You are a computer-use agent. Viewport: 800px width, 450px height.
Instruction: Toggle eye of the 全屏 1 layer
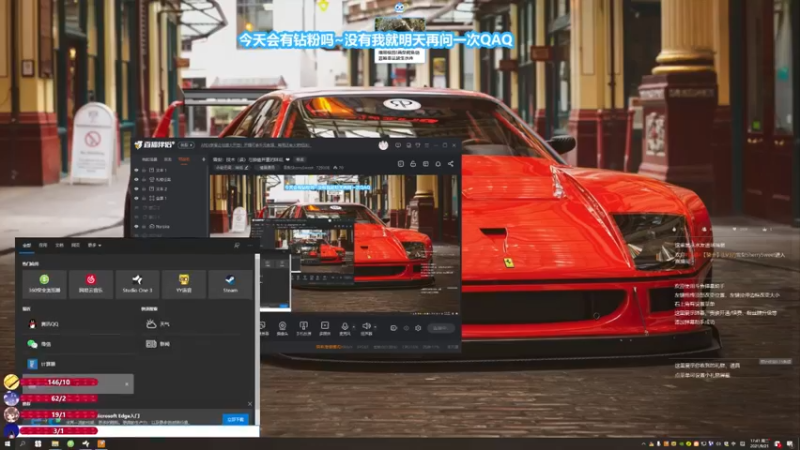[x=136, y=198]
